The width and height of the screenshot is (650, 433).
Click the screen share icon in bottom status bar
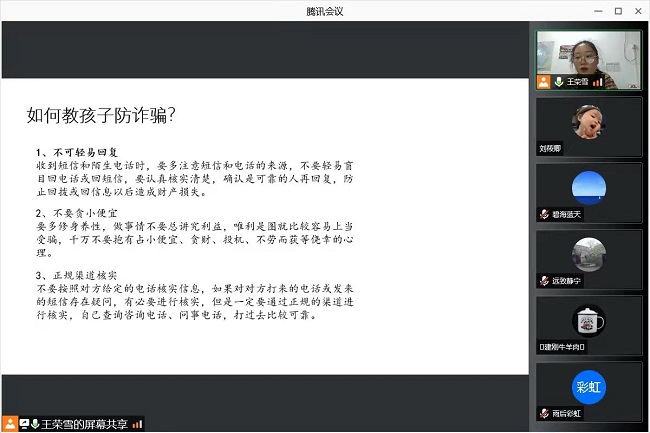tap(24, 424)
